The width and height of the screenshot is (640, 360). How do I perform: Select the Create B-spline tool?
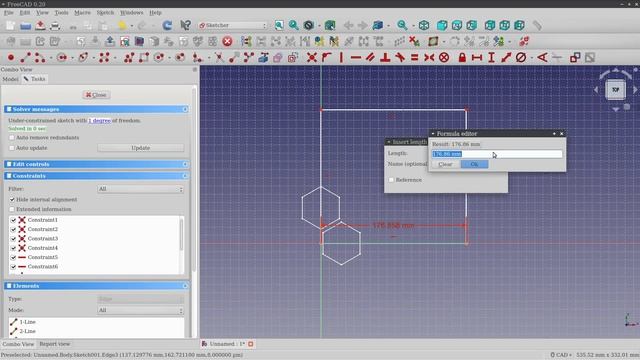coord(104,58)
